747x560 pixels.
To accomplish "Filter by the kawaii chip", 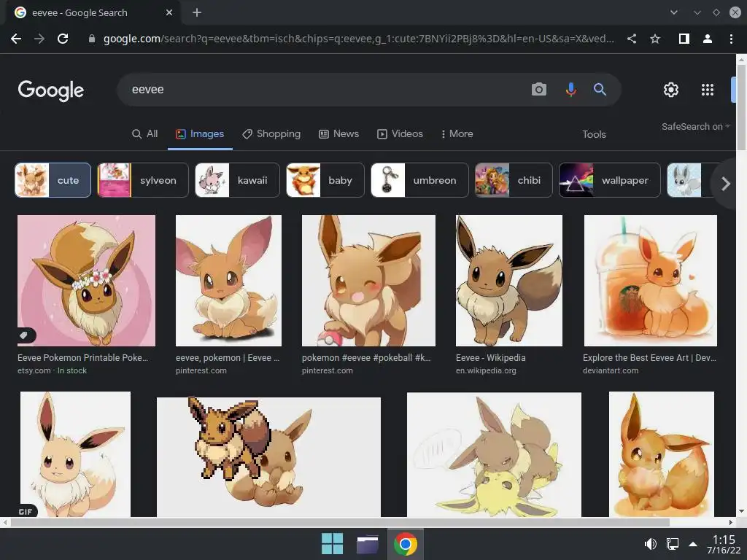I will pos(237,180).
